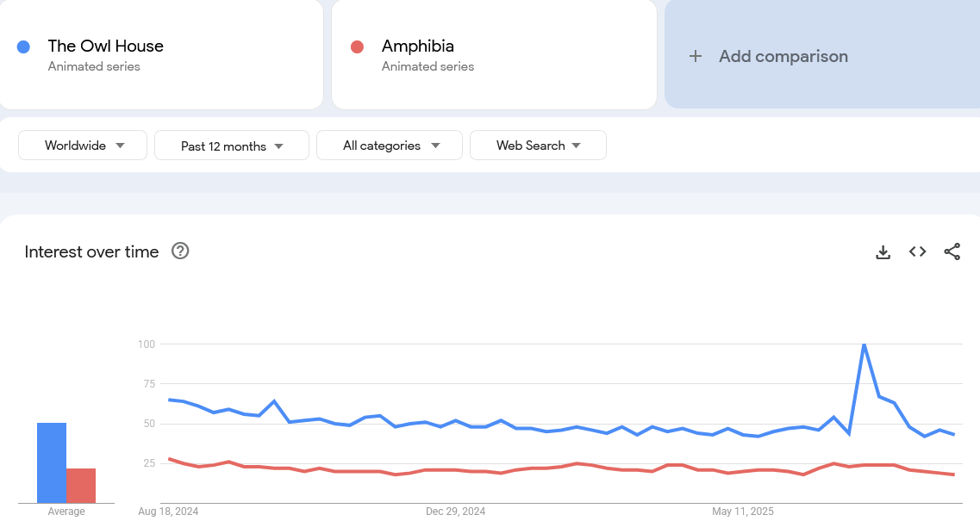The height and width of the screenshot is (521, 980).
Task: Click the red average bar
Action: 81,485
